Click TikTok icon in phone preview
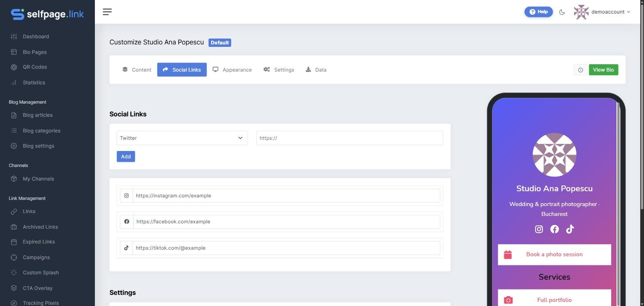644x306 pixels. pos(570,229)
